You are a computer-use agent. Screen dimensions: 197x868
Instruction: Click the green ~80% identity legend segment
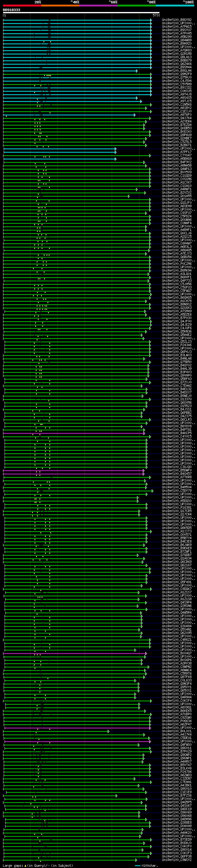pos(137,6)
